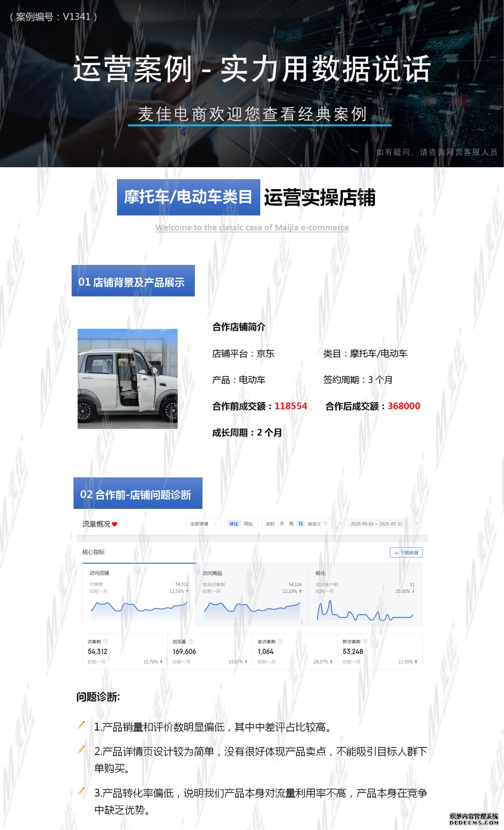Screen dimensions: 504x830
Task: Click the Welcome to Maijia e-commerce link
Action: pos(252,227)
